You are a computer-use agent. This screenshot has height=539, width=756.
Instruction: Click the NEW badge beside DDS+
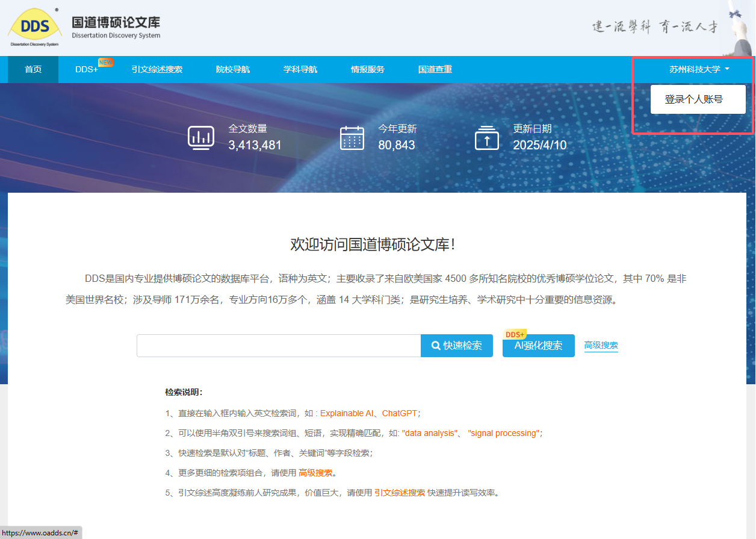tap(106, 62)
